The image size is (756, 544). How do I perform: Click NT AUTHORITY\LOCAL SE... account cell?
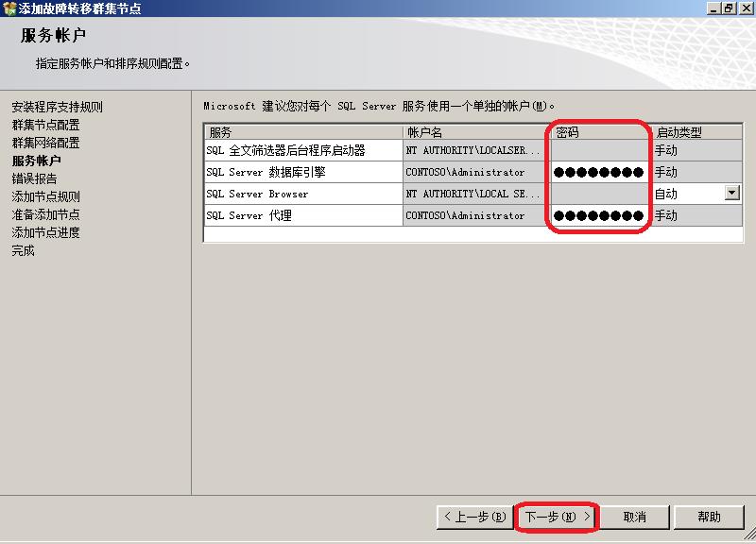476,194
